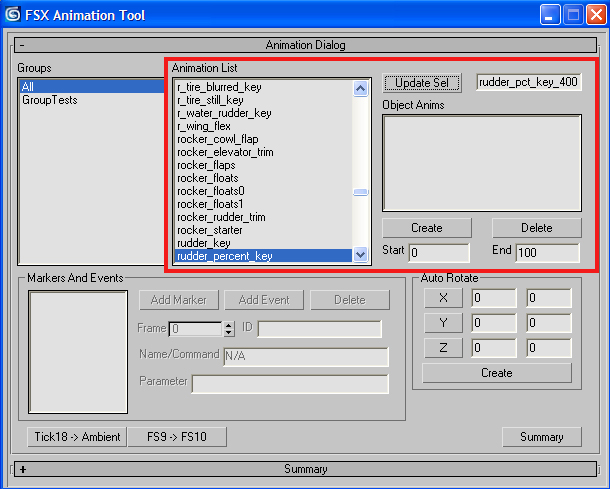Click the Summary button
This screenshot has height=489, width=610.
point(542,437)
